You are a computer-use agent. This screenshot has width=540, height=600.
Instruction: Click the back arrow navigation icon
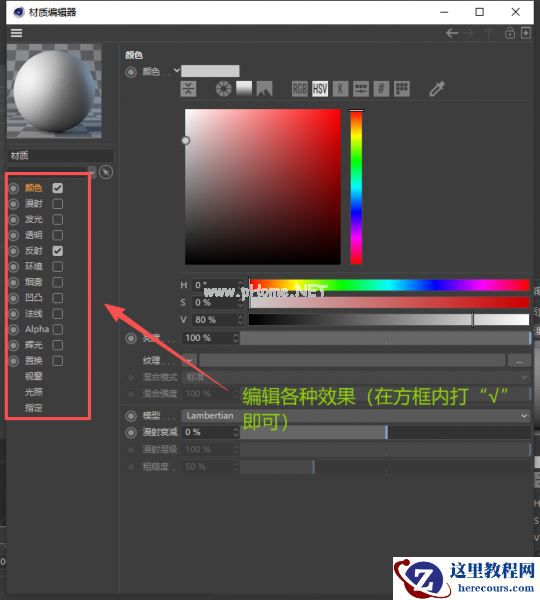pos(452,33)
